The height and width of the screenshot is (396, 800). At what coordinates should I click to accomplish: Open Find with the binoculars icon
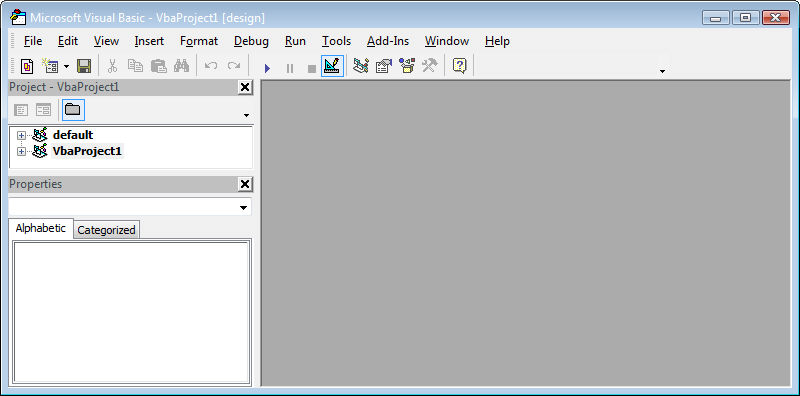point(181,66)
